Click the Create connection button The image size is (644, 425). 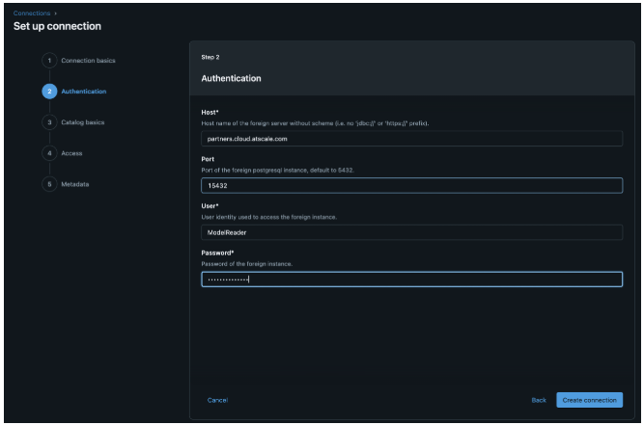[x=589, y=400]
